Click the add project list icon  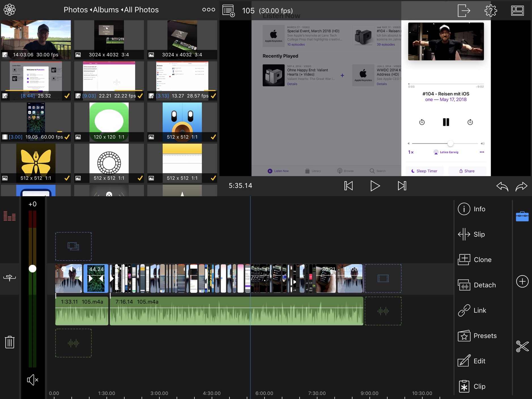(229, 10)
